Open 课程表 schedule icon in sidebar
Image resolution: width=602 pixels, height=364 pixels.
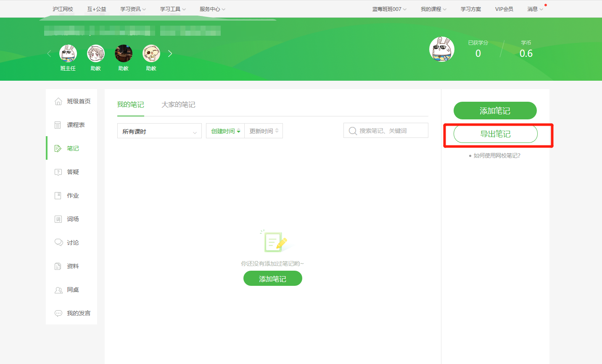58,125
